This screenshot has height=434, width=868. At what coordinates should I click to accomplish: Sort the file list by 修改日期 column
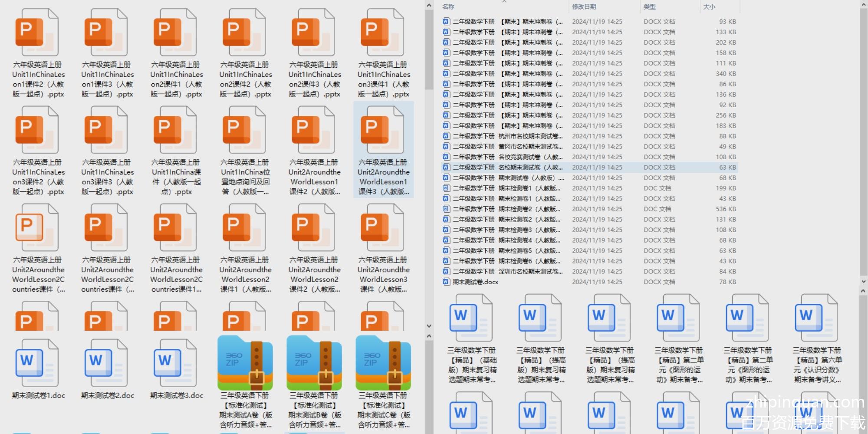584,7
